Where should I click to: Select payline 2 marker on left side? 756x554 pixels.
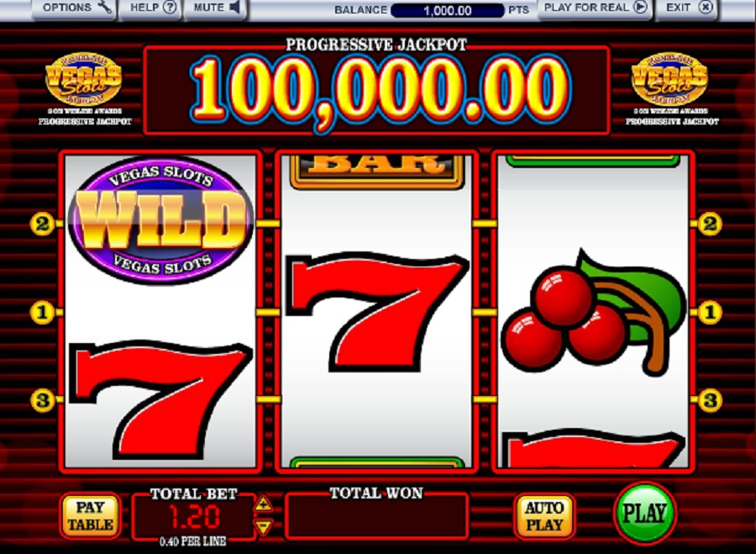43,224
